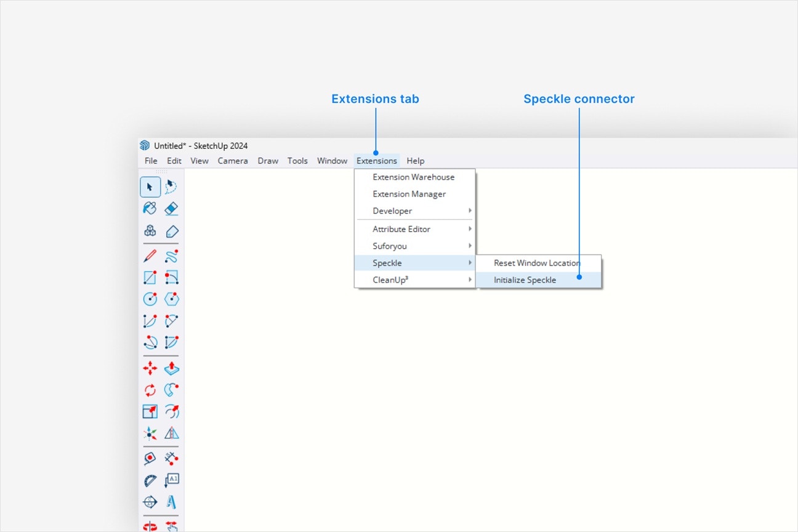
Task: Select the Arc tool
Action: 150,320
